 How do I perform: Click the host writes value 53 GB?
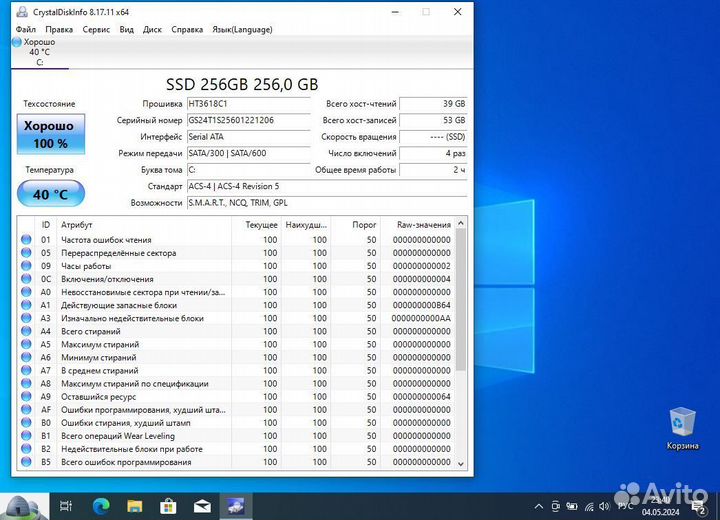[433, 120]
